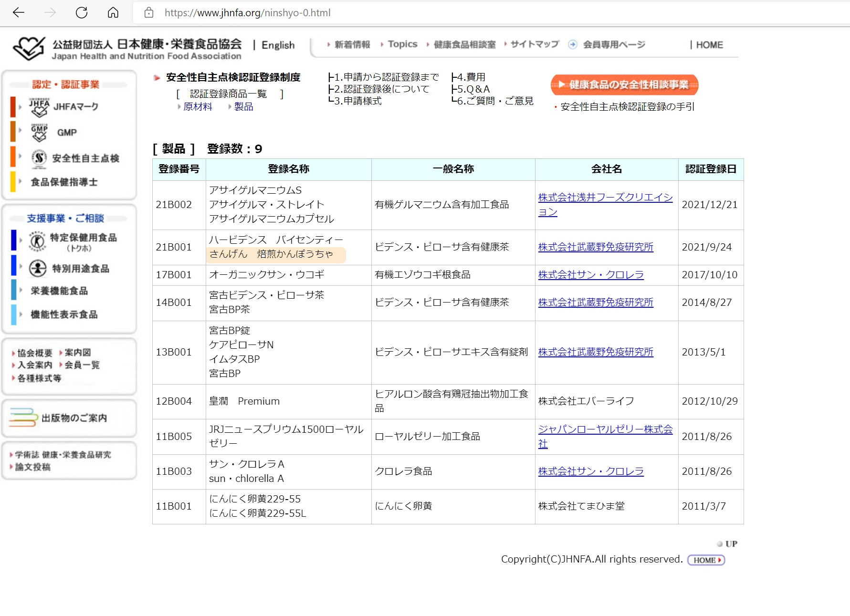Open 4.費用
850x616 pixels.
coord(471,77)
